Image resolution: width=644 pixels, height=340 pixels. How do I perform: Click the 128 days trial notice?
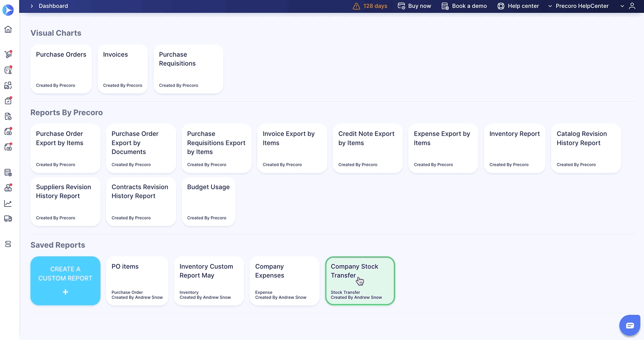[x=375, y=6]
